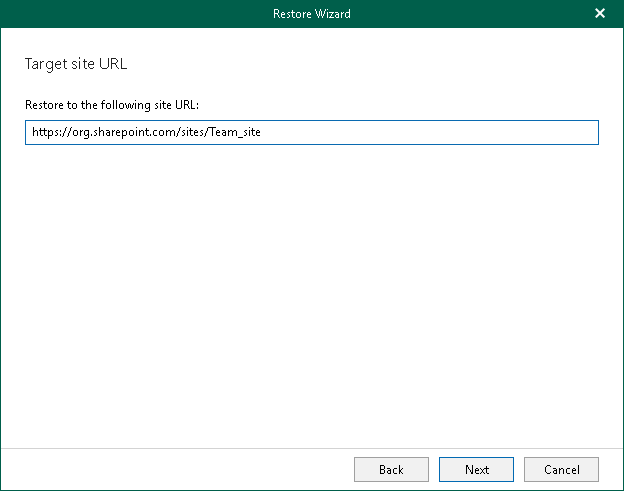
Task: Click the title bar between title and close
Action: [x=470, y=14]
